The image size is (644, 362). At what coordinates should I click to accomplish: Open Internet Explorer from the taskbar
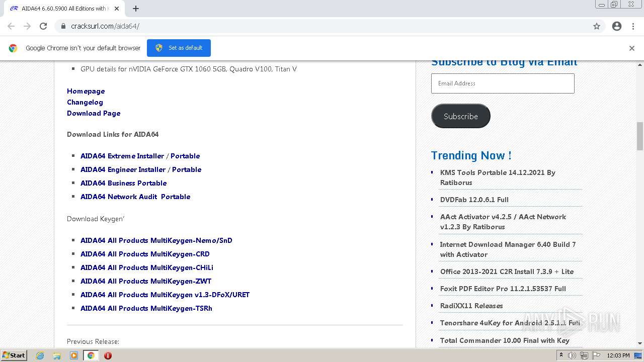pyautogui.click(x=40, y=355)
